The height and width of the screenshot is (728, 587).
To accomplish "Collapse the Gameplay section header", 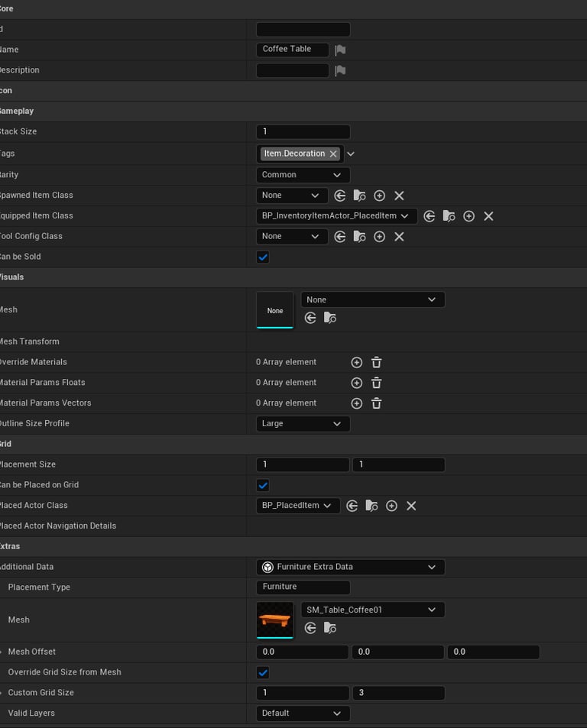I will (293, 112).
